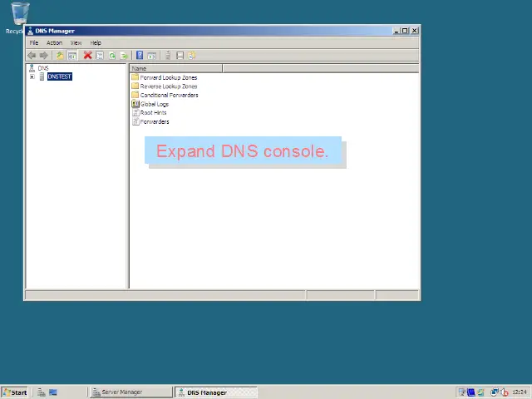Expand the DNSTEST server node
Screen dimensions: 532x399
coord(32,76)
